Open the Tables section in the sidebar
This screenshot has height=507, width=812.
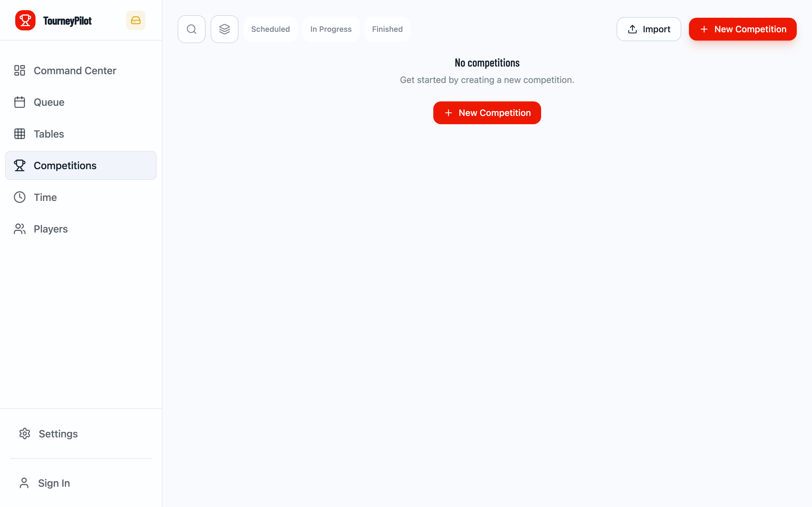tap(49, 133)
